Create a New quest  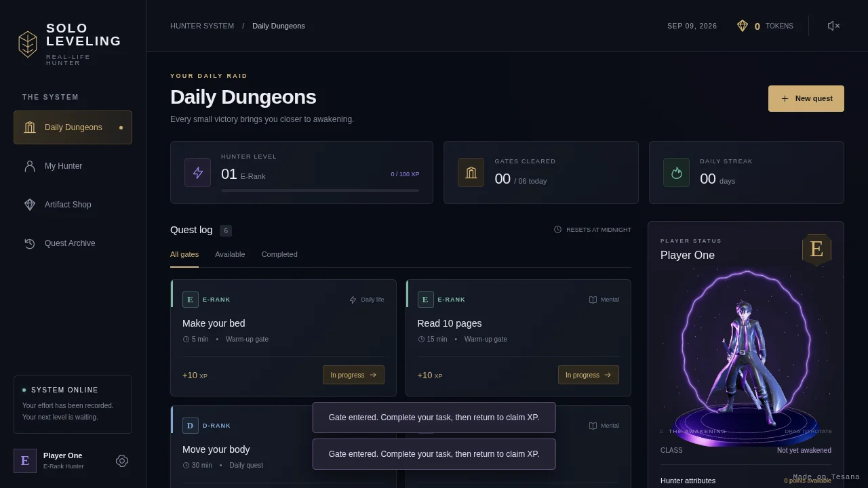(x=806, y=98)
